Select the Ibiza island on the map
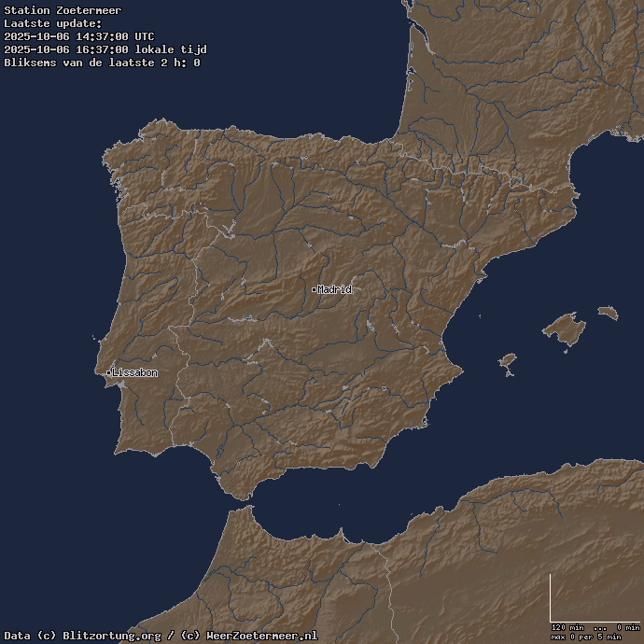This screenshot has width=644, height=644. pos(508,360)
